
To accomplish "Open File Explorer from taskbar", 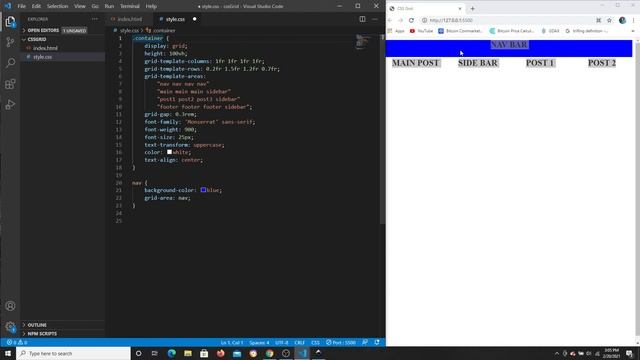I will (188, 353).
